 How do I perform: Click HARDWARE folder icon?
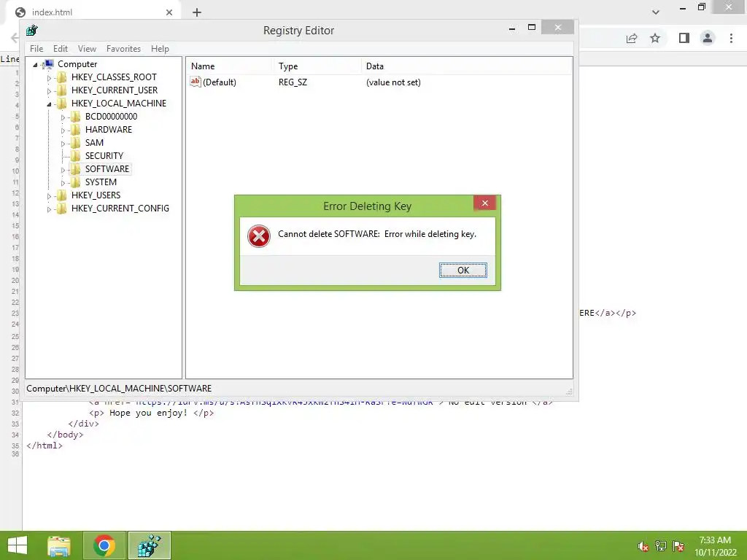click(75, 130)
